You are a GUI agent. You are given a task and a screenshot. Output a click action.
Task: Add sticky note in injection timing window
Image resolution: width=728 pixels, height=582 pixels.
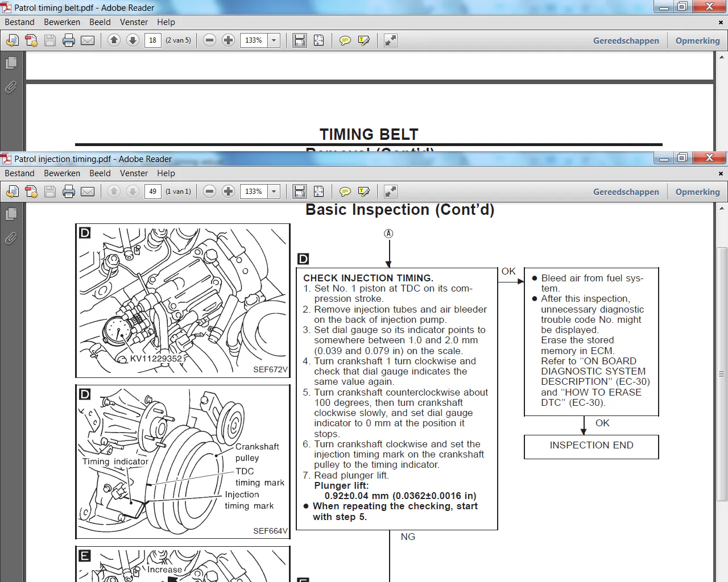pyautogui.click(x=345, y=192)
